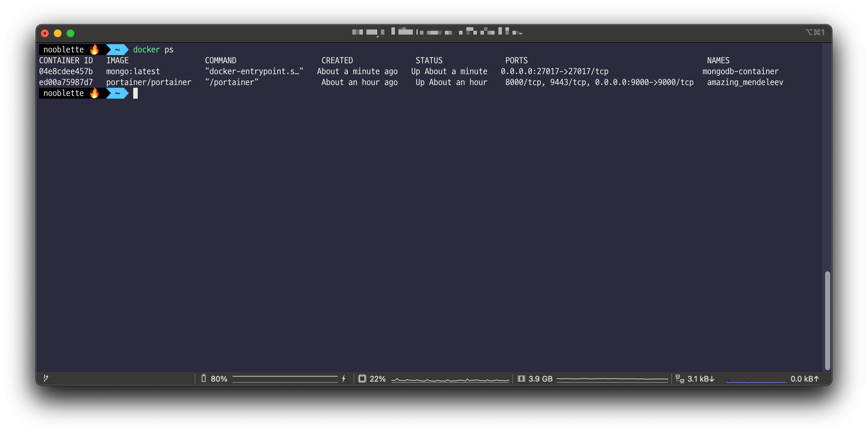Click the 3.1 kB download rate readout

[x=700, y=379]
